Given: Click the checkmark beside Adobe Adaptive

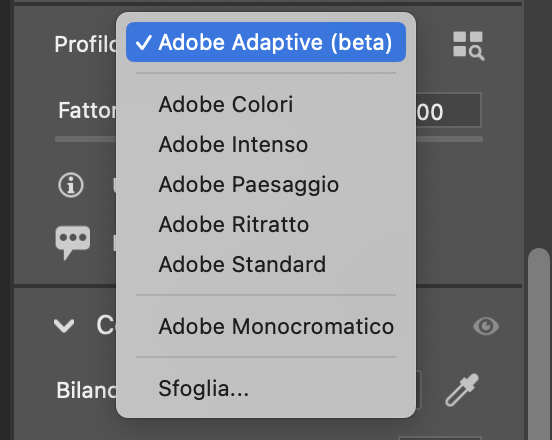Looking at the screenshot, I should pos(144,43).
